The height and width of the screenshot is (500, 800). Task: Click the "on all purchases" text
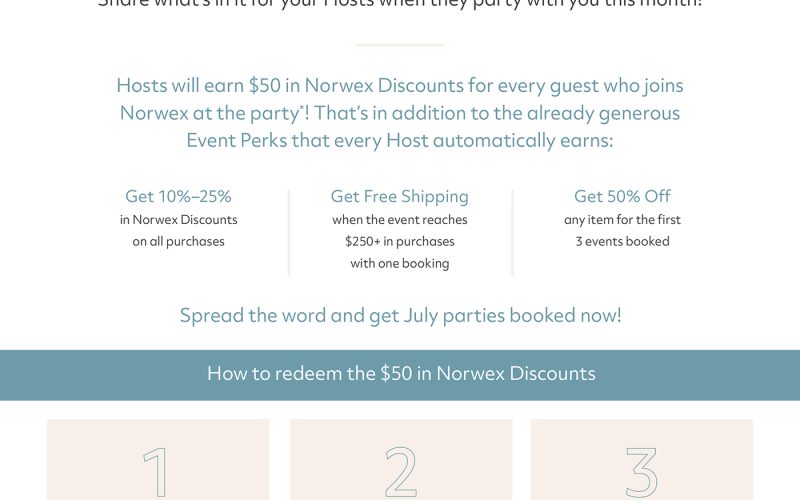click(178, 241)
